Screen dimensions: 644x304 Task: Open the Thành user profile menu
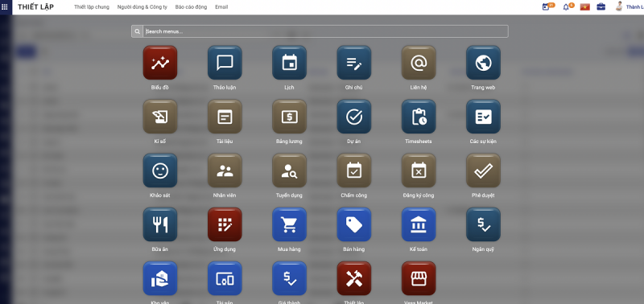[x=630, y=7]
